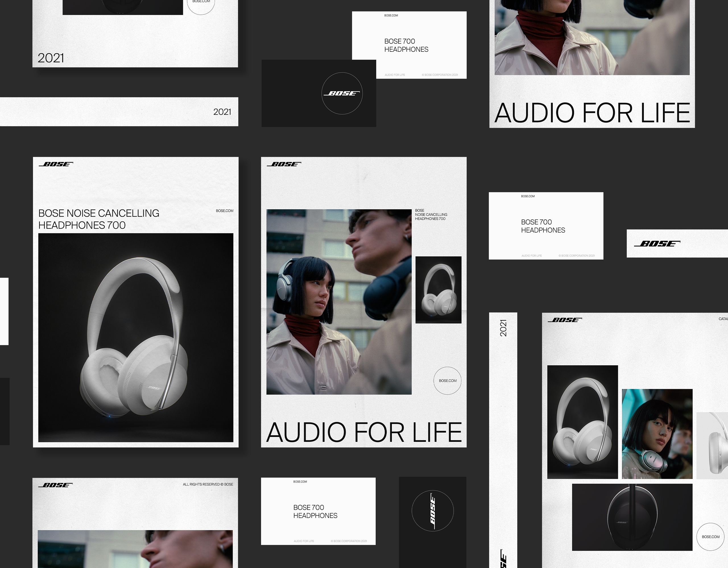Click Bose logo on All Rights Reserved poster
The width and height of the screenshot is (728, 568).
[55, 485]
